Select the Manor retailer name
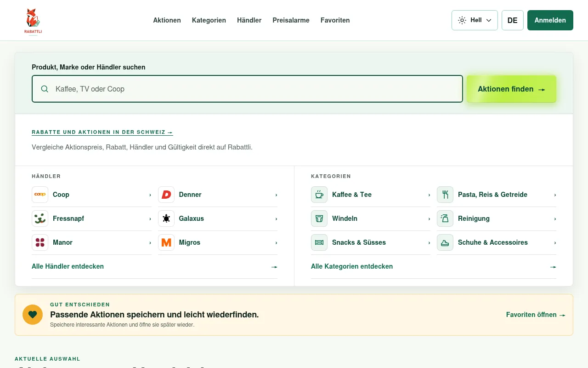Viewport: 588px width, 368px height. pos(62,242)
